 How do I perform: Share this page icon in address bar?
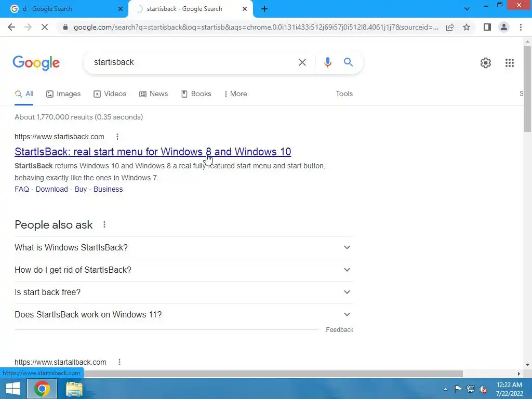(450, 27)
